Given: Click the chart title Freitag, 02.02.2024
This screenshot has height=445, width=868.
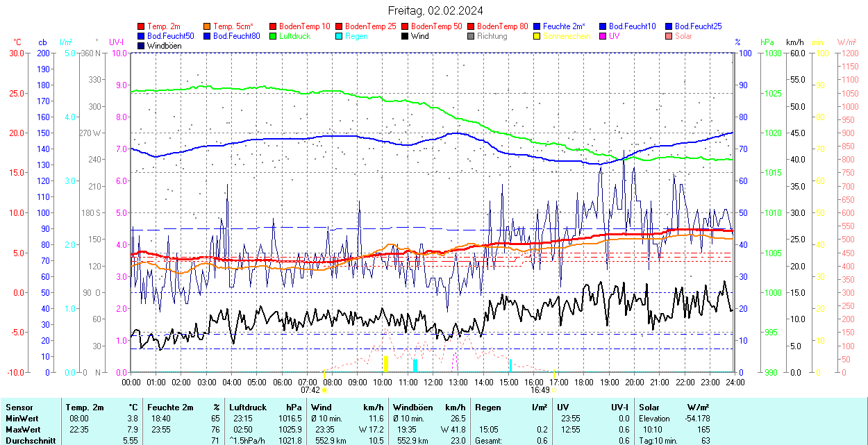Looking at the screenshot, I should tap(435, 10).
